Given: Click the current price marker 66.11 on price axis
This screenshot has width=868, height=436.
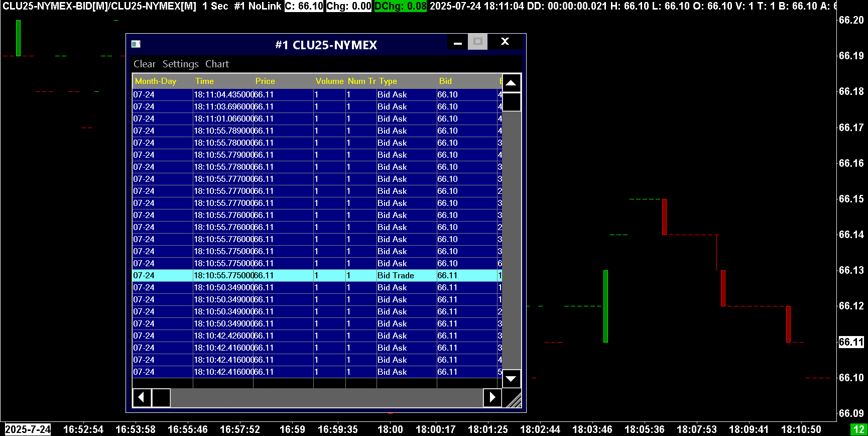Looking at the screenshot, I should point(851,342).
